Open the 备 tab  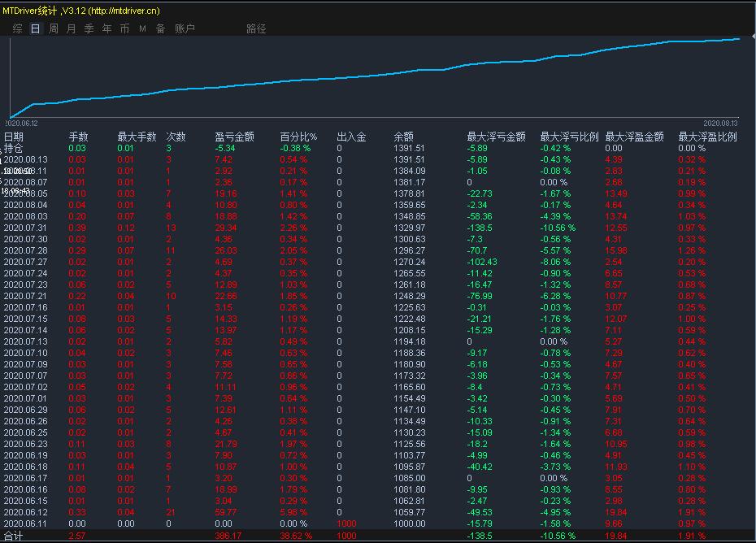[161, 28]
